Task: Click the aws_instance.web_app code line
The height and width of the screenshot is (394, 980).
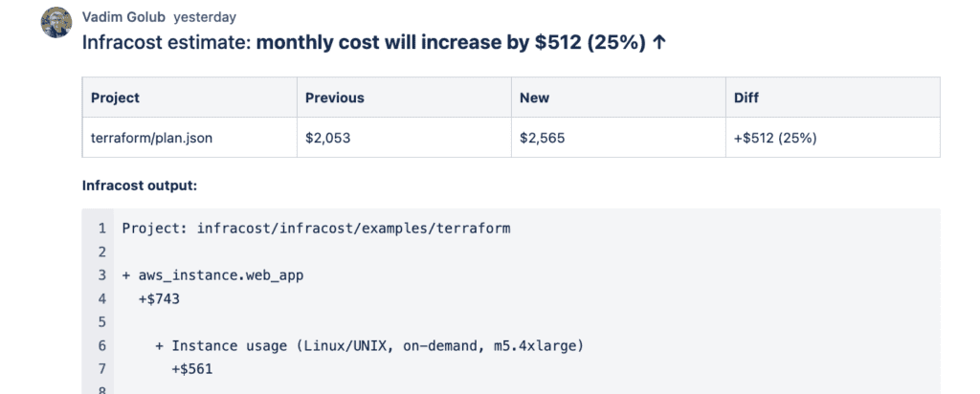Action: (x=212, y=275)
